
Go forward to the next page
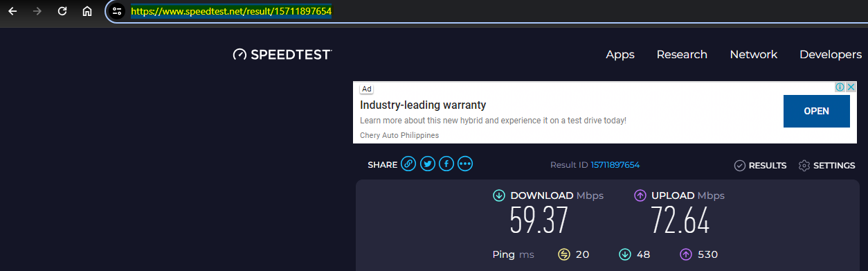pos(37,11)
